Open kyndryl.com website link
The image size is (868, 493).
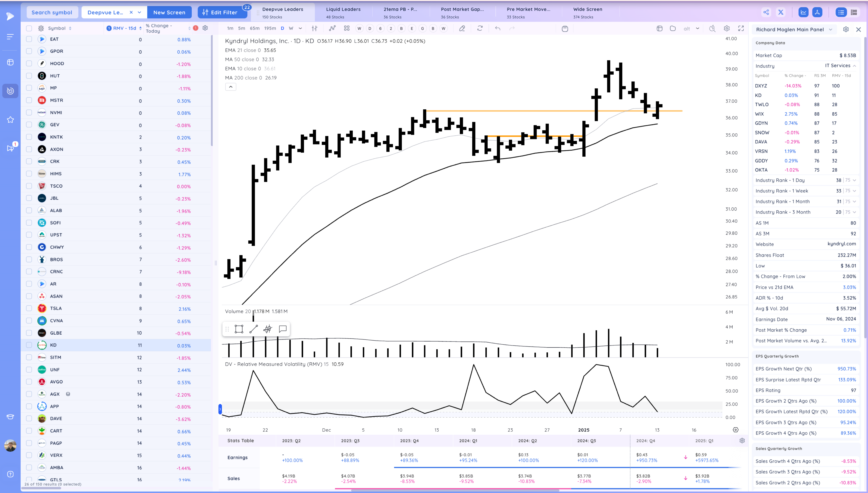click(842, 244)
